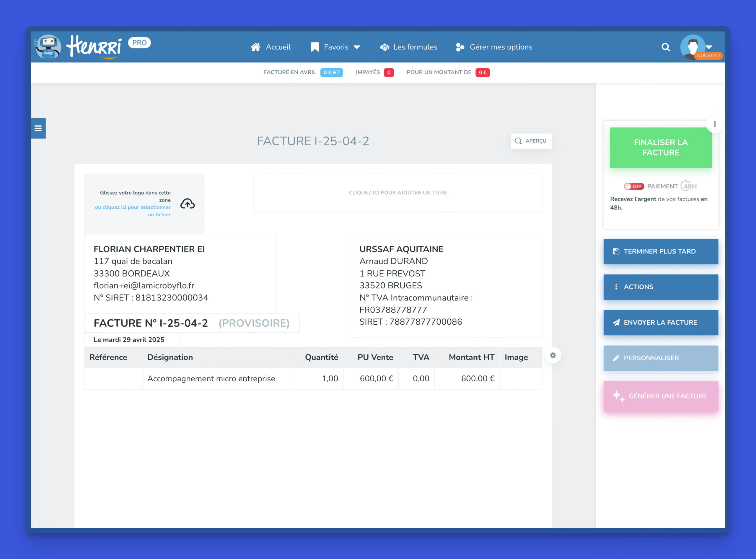Click the Facturé en avril label
Image resolution: width=756 pixels, height=559 pixels.
coord(290,72)
